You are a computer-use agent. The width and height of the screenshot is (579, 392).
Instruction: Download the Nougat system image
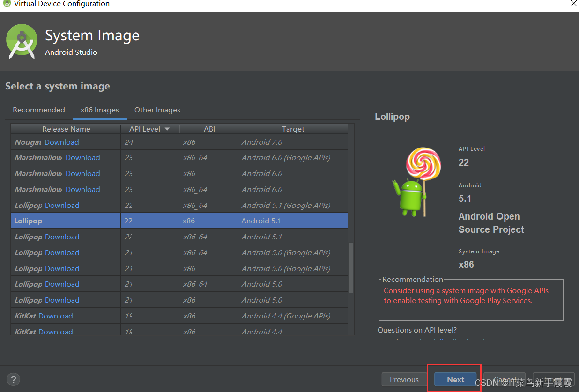tap(61, 142)
